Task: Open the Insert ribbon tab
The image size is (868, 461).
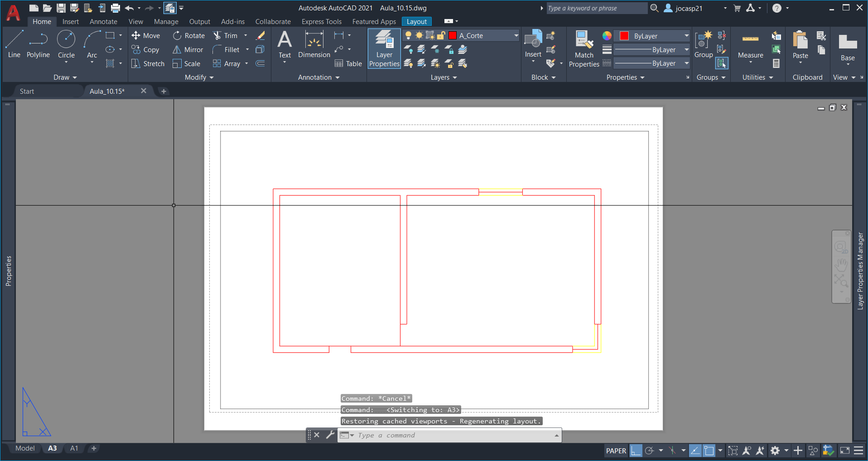Action: click(x=70, y=21)
